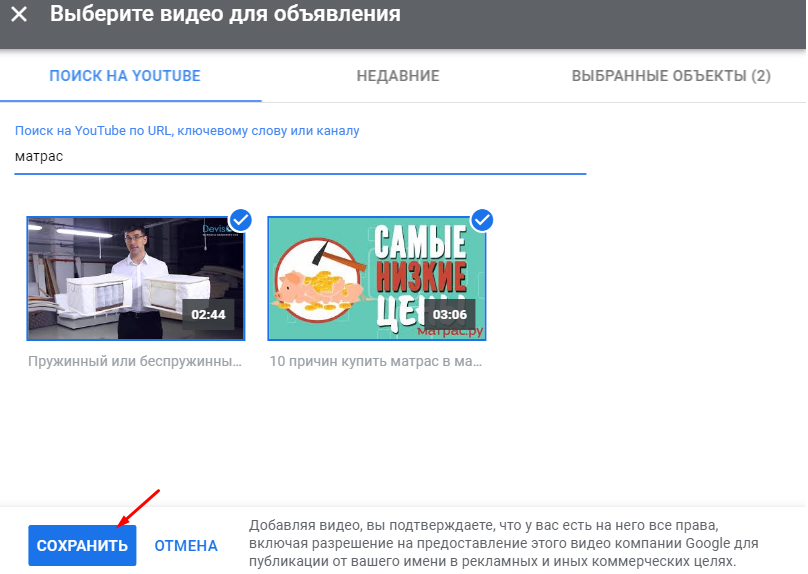This screenshot has height=574, width=808.
Task: Switch to the ПОИСК НА YOUTUBE tab
Action: pos(125,76)
